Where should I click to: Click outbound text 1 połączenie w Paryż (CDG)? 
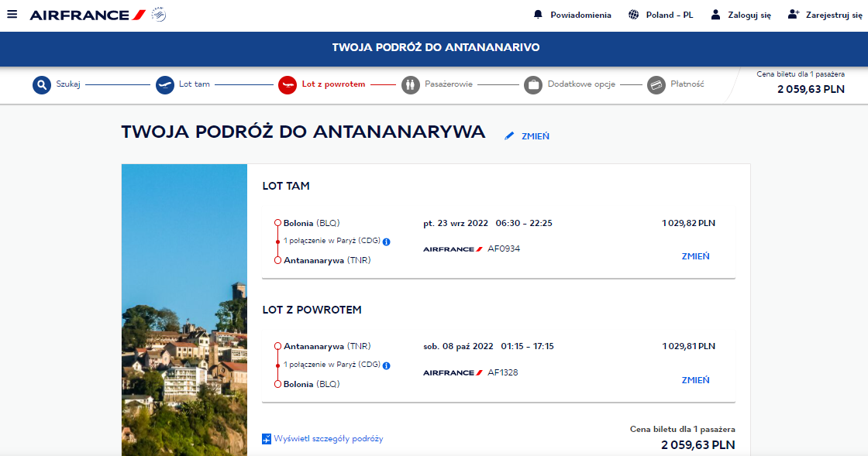(x=332, y=241)
